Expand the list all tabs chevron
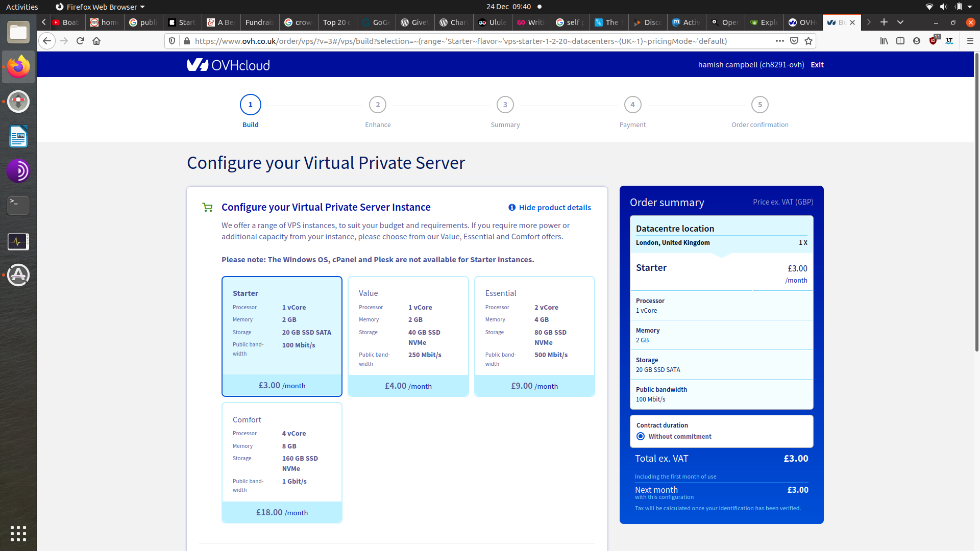The width and height of the screenshot is (980, 551). (x=900, y=22)
